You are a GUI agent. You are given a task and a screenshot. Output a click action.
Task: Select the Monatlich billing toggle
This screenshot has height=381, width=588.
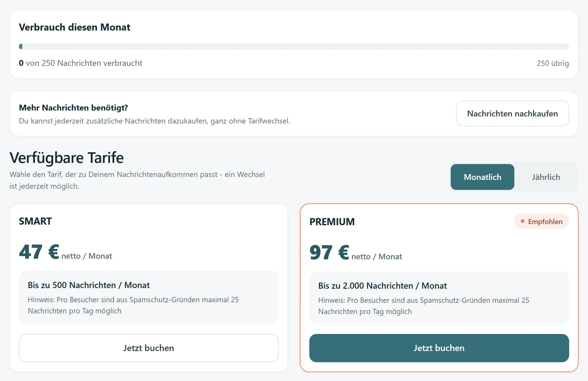(x=483, y=177)
